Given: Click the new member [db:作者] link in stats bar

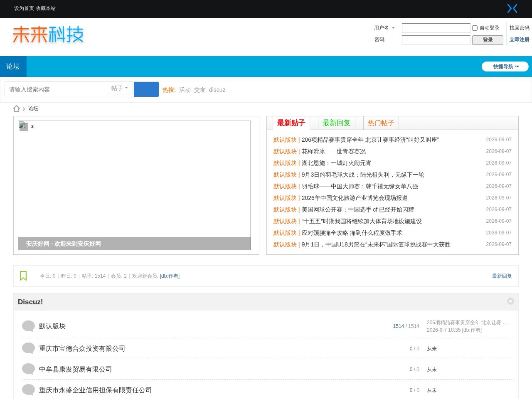Looking at the screenshot, I should [170, 276].
